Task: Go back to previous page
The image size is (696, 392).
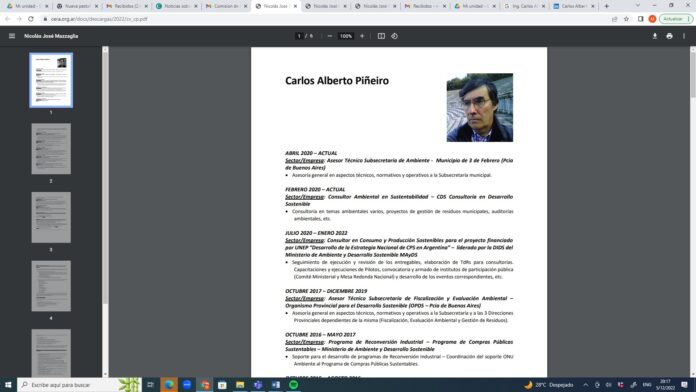Action: (x=8, y=19)
